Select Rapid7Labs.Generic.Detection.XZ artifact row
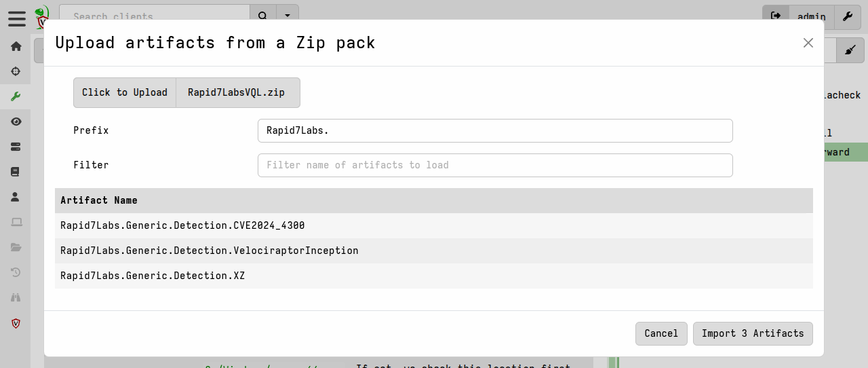Viewport: 868px width, 368px height. pyautogui.click(x=434, y=276)
